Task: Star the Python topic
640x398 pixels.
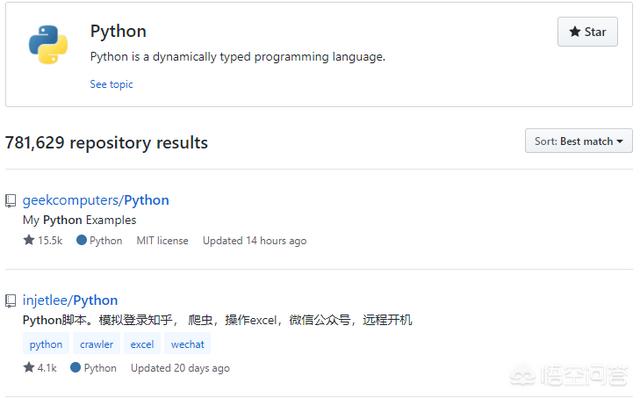Action: click(587, 32)
